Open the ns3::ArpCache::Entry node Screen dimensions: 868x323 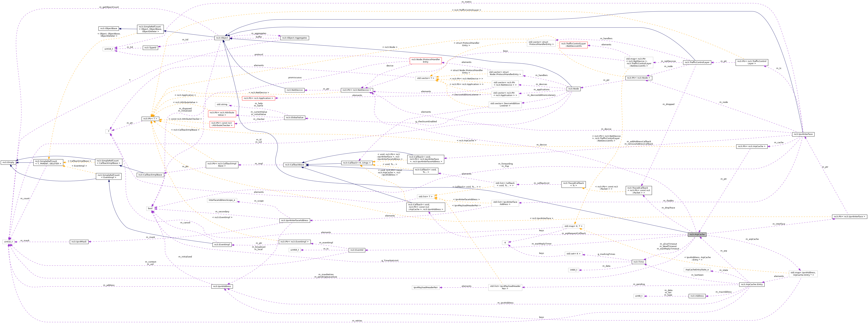pyautogui.click(x=752, y=285)
